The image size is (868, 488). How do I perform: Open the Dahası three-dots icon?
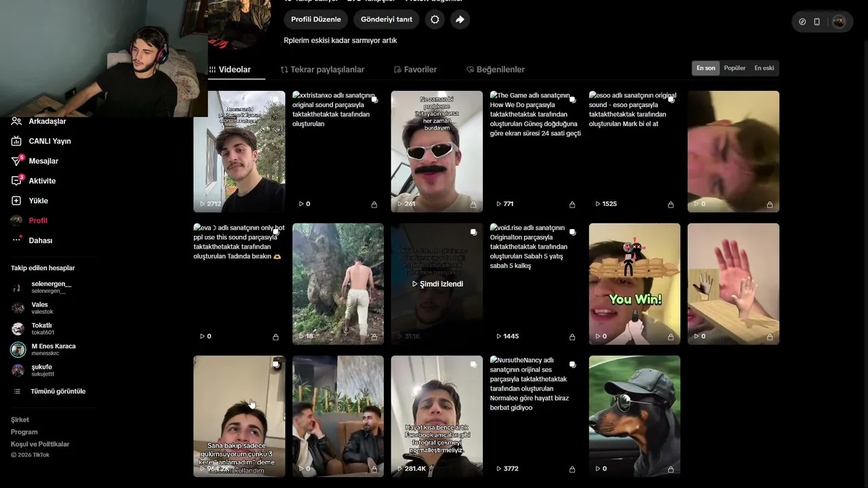(16, 240)
